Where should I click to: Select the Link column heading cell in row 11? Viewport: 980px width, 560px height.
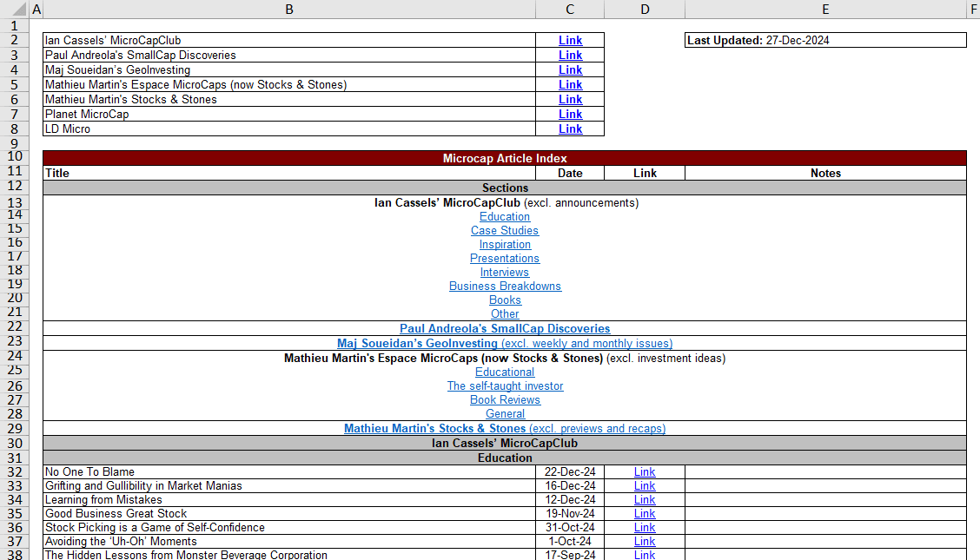(645, 173)
